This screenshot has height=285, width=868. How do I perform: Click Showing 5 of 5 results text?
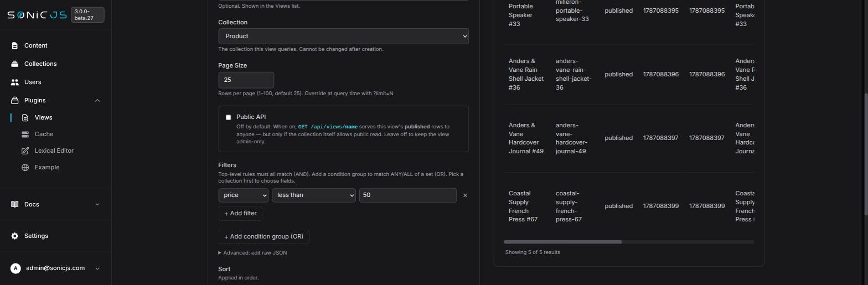pyautogui.click(x=533, y=252)
